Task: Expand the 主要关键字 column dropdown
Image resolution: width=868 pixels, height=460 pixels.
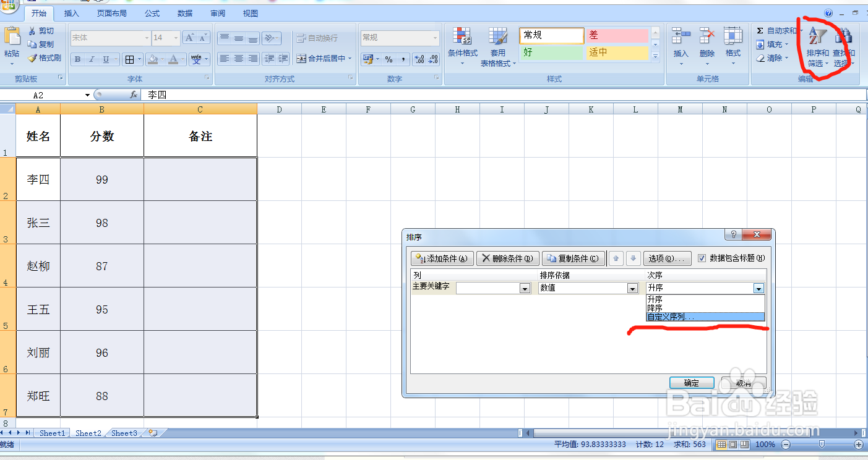Action: (525, 288)
